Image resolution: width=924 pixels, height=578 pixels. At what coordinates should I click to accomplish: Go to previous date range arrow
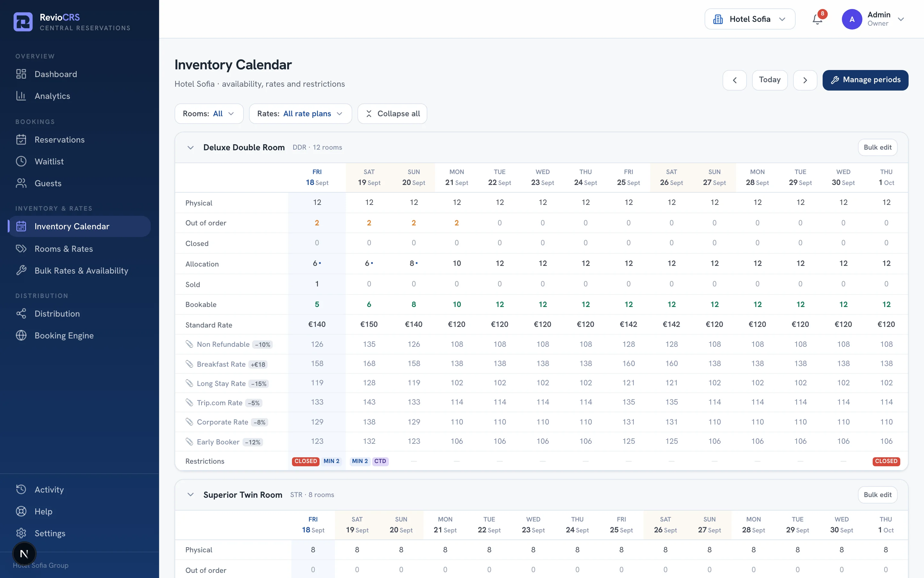pyautogui.click(x=735, y=80)
